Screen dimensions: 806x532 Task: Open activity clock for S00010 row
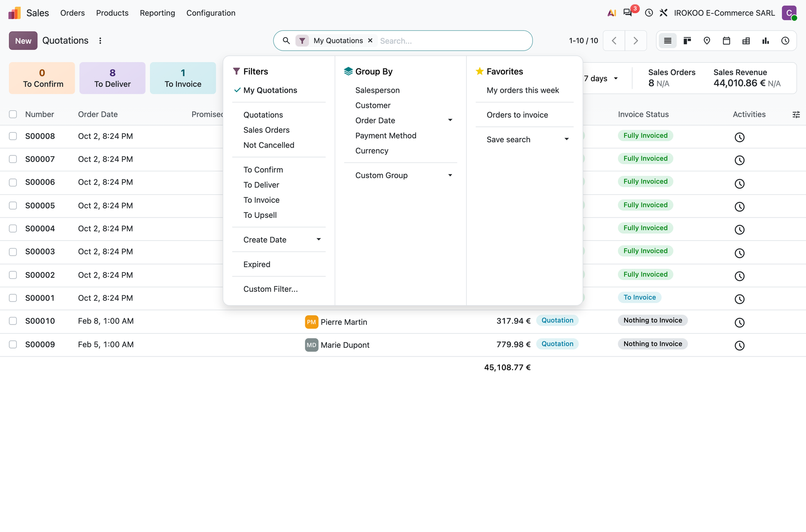pyautogui.click(x=740, y=322)
